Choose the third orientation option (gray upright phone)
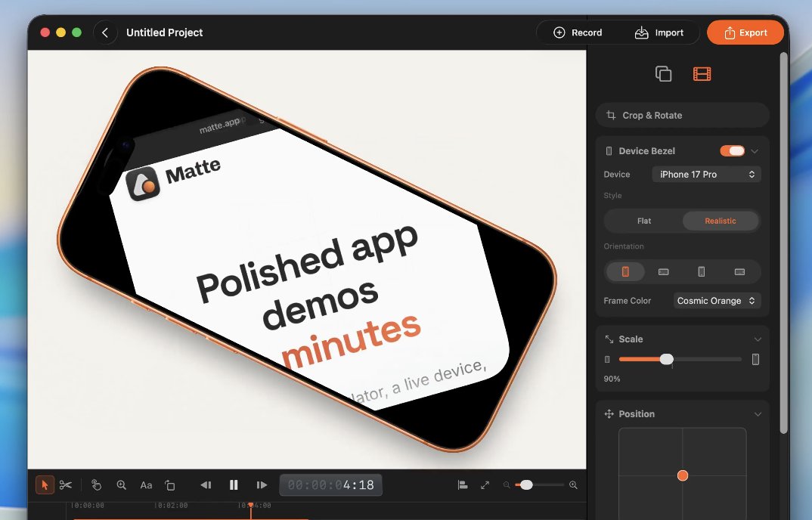The height and width of the screenshot is (520, 812). click(x=701, y=271)
